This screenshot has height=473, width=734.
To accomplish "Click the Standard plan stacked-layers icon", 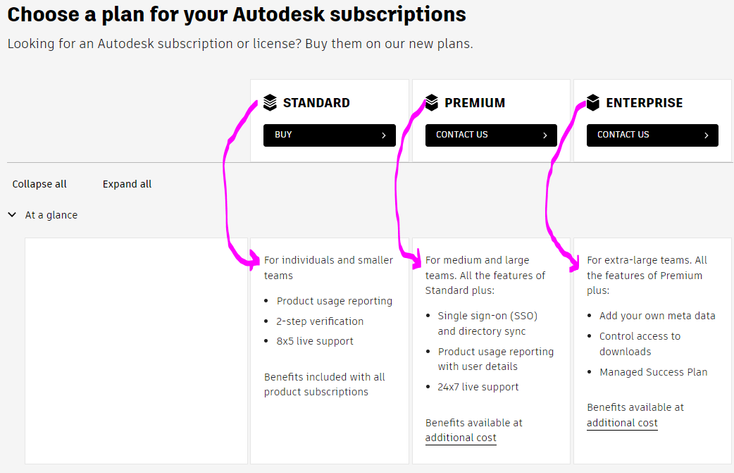I will (x=270, y=102).
